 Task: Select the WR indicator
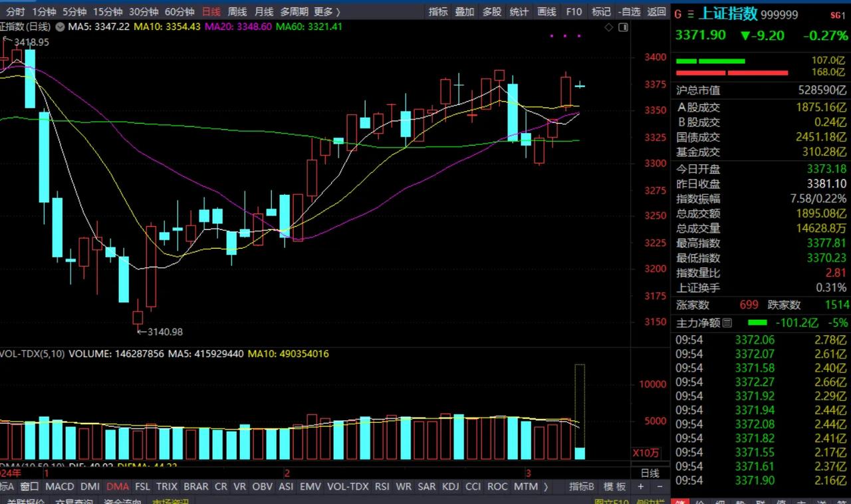click(404, 487)
